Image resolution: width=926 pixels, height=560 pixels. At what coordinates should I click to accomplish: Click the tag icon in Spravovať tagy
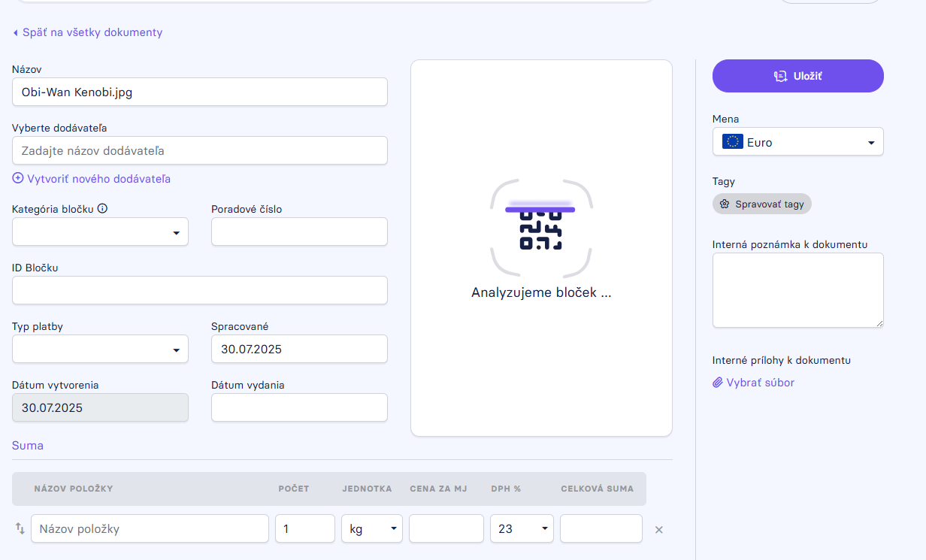coord(725,204)
